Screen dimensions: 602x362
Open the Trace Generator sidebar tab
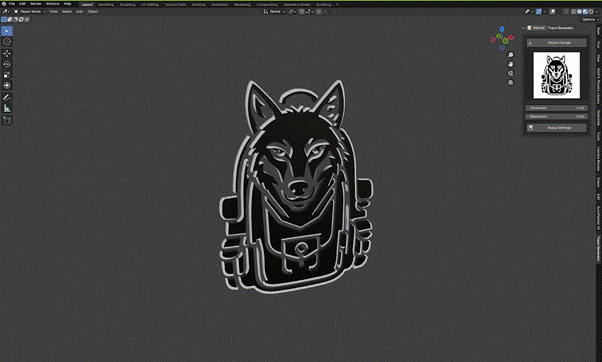tap(598, 249)
